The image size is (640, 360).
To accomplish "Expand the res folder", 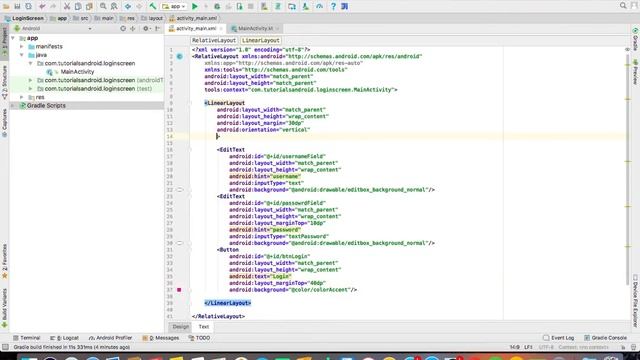I will pyautogui.click(x=22, y=97).
